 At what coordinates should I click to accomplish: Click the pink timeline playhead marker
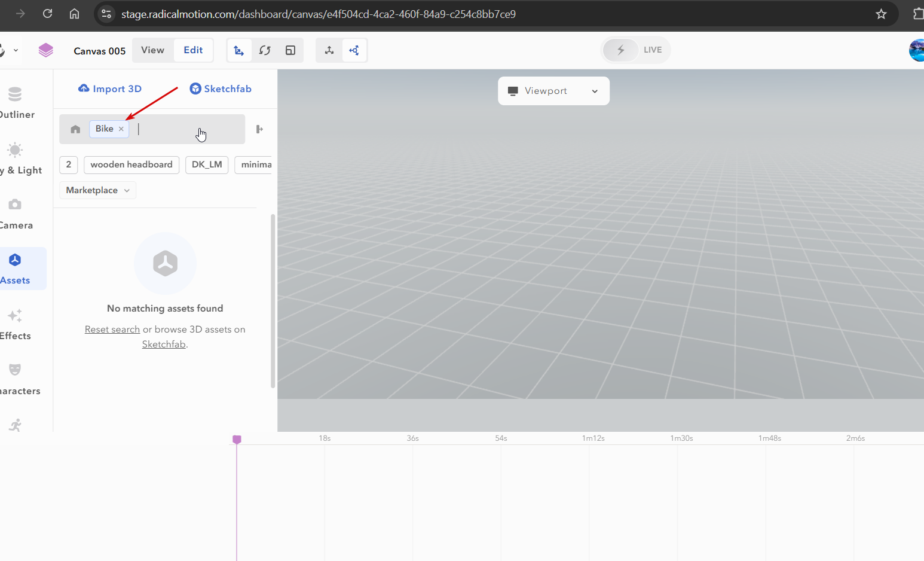click(237, 440)
